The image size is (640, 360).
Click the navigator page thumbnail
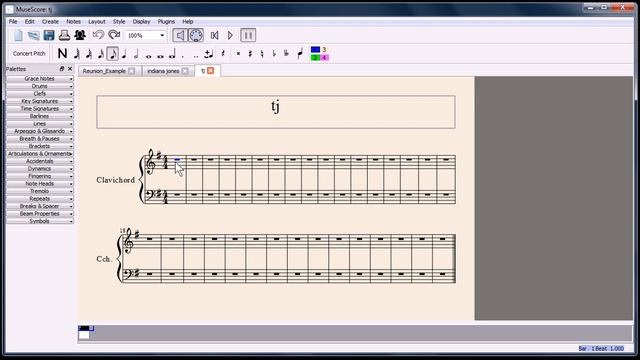click(84, 333)
